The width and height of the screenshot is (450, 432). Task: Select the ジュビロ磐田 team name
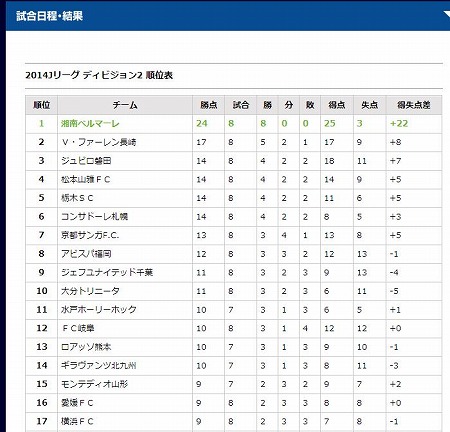pyautogui.click(x=86, y=161)
